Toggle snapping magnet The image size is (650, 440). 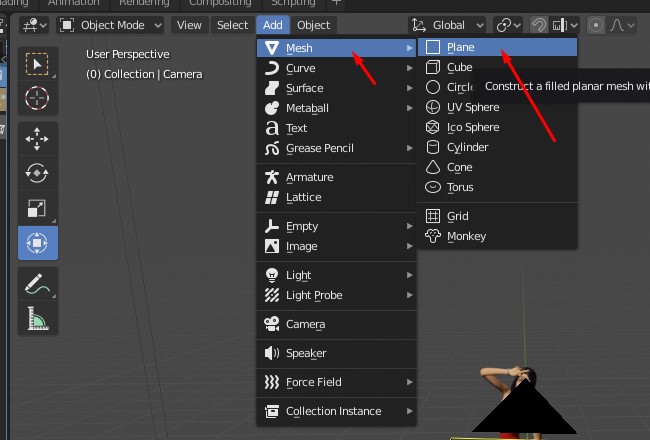539,25
